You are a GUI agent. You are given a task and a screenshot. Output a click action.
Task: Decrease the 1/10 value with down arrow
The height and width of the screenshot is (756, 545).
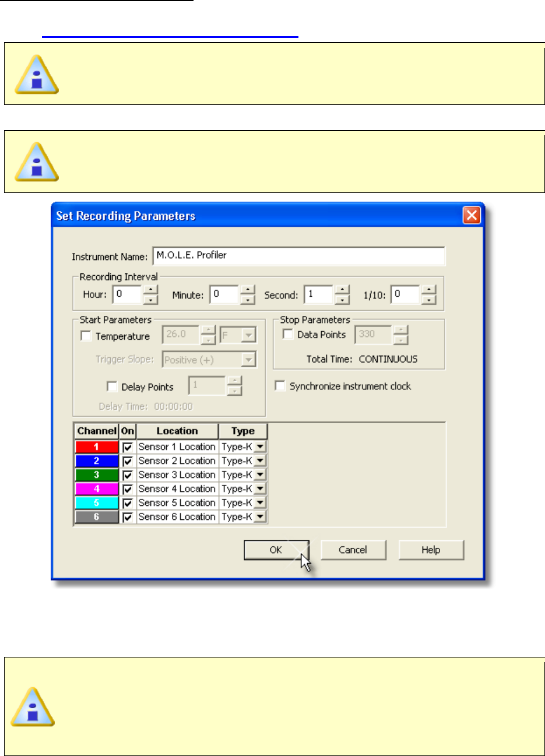click(429, 299)
